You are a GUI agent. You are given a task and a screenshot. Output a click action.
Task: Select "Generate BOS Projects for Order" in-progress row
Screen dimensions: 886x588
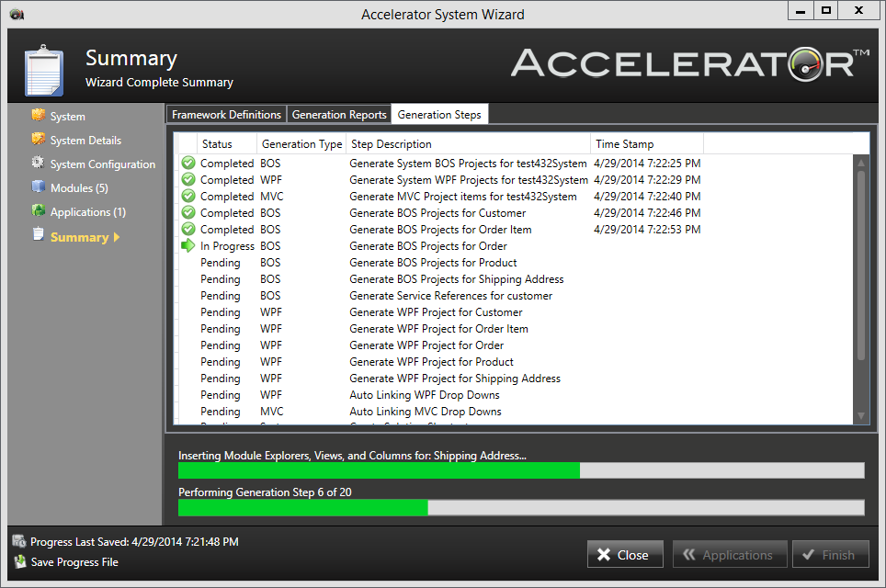pyautogui.click(x=516, y=246)
